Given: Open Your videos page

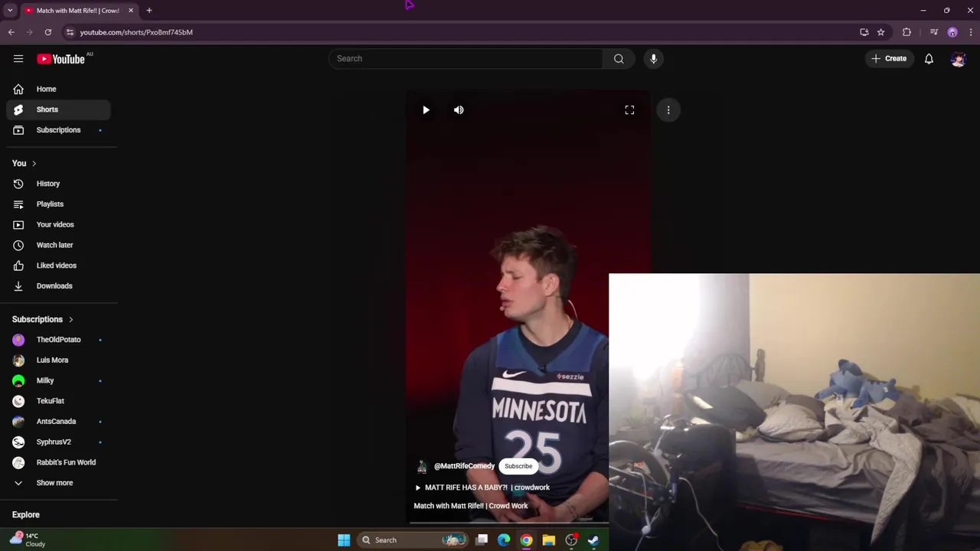Looking at the screenshot, I should coord(59,224).
